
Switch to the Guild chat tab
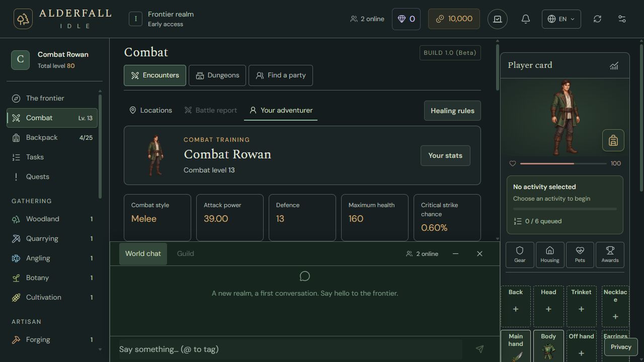(186, 254)
